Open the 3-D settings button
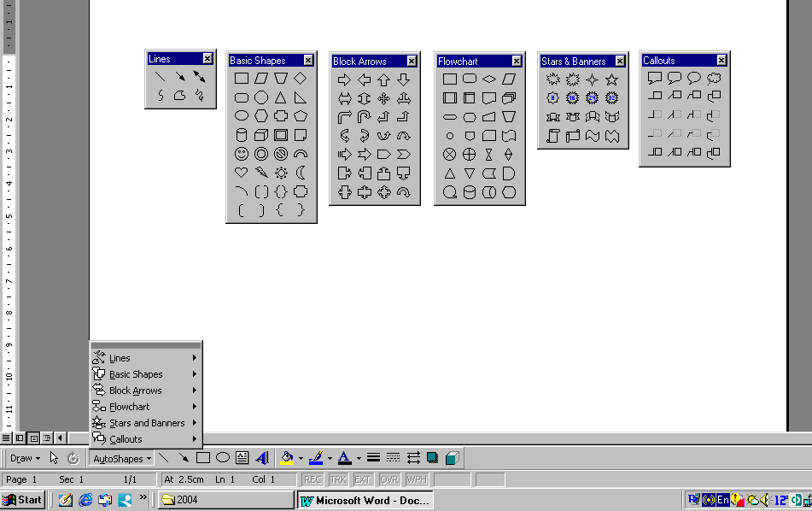The height and width of the screenshot is (511, 812). click(x=452, y=458)
